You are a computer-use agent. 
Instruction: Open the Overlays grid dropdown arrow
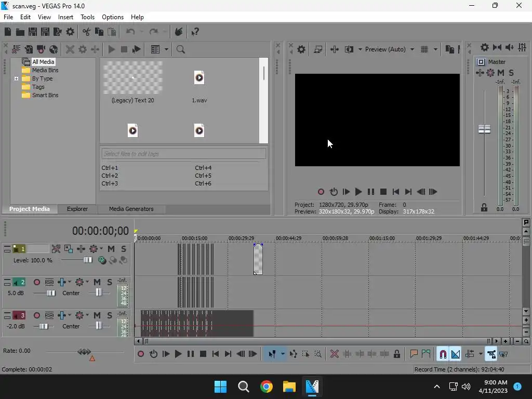point(435,49)
